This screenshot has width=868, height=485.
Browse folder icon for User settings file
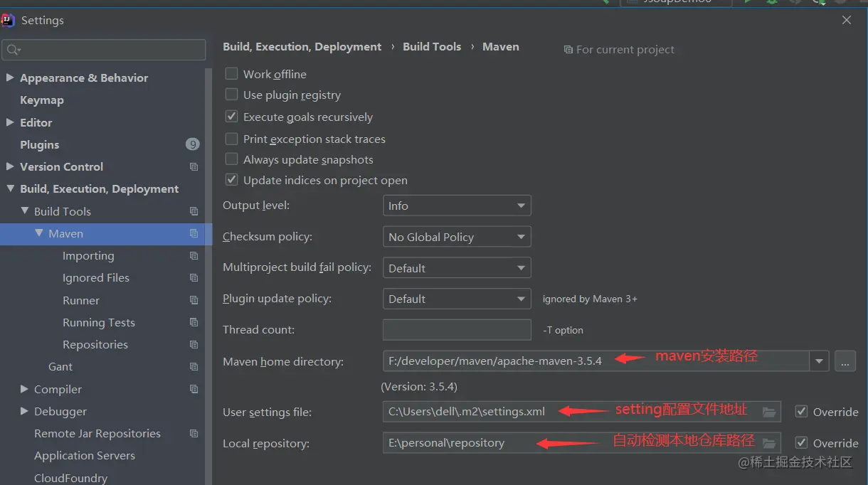(768, 412)
